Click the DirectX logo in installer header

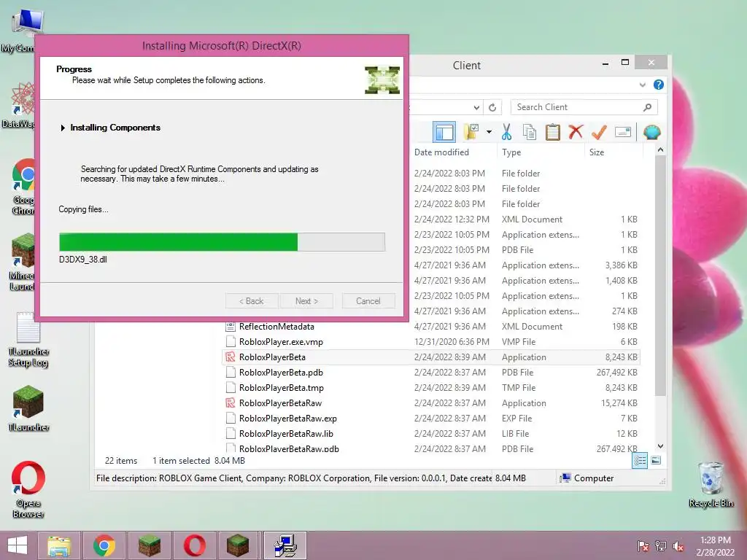pyautogui.click(x=382, y=79)
